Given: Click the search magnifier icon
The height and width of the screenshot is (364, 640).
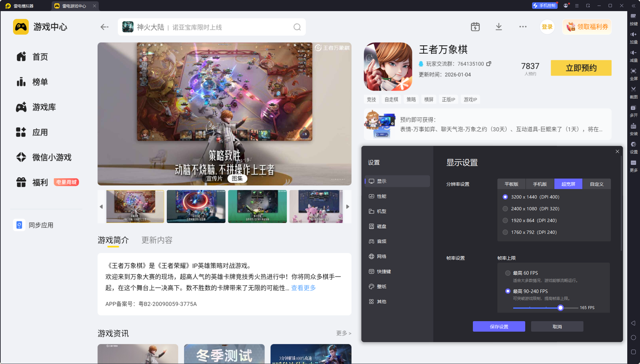Looking at the screenshot, I should 297,27.
